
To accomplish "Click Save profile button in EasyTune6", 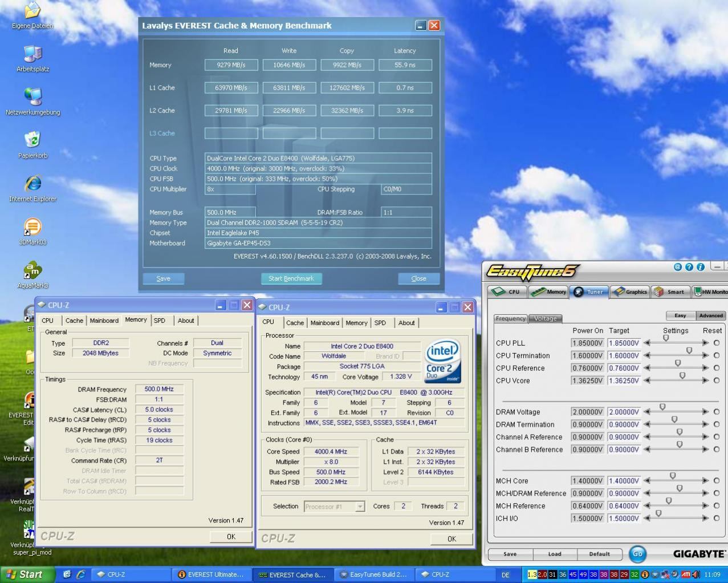I will [x=510, y=554].
